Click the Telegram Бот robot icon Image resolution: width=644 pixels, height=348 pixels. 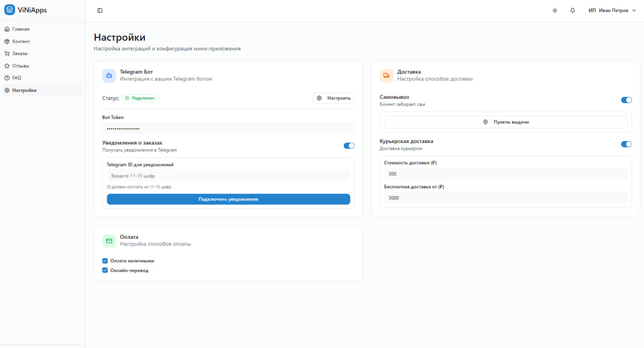109,76
